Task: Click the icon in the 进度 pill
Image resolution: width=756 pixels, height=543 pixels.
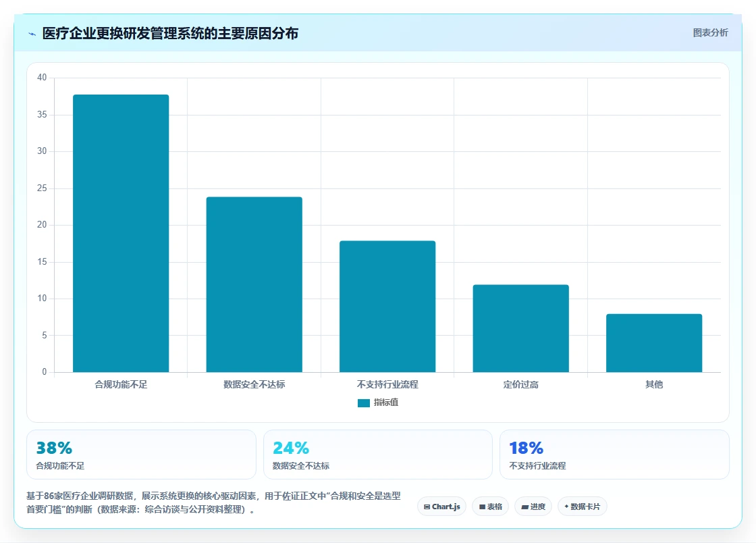Action: click(x=525, y=507)
